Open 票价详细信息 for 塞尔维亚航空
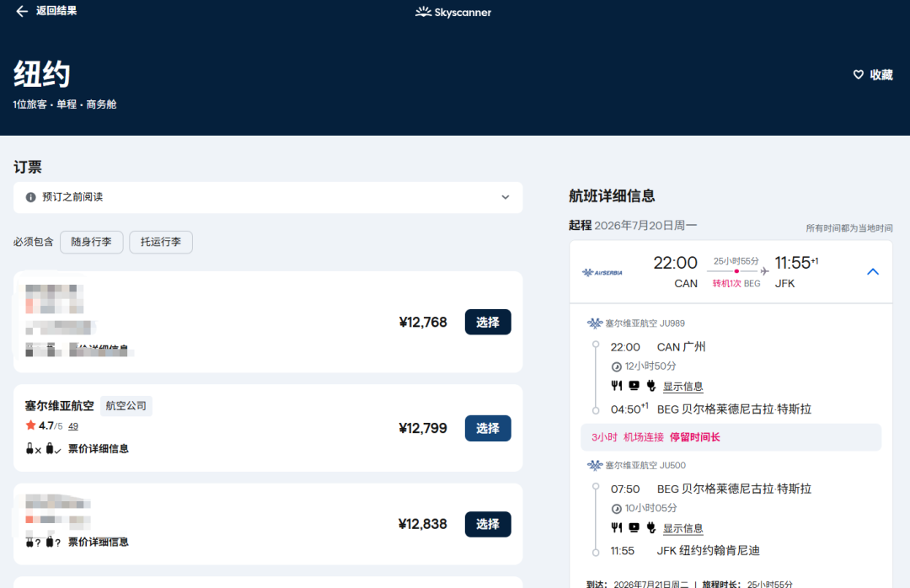 click(x=99, y=449)
